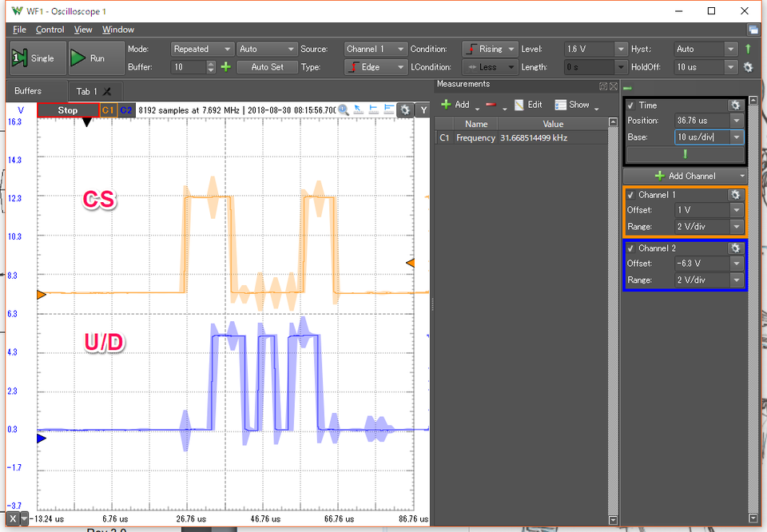The image size is (767, 532).
Task: Click the Single acquisition button
Action: 34,58
